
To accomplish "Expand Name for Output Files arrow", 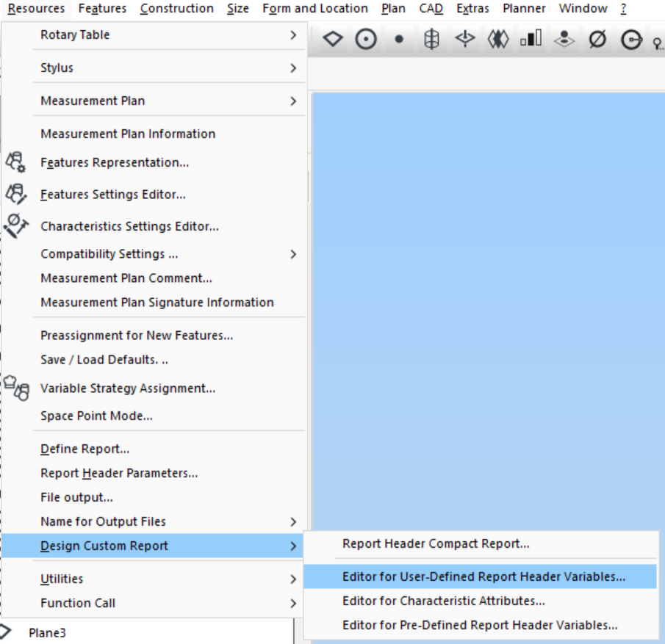I will (293, 521).
